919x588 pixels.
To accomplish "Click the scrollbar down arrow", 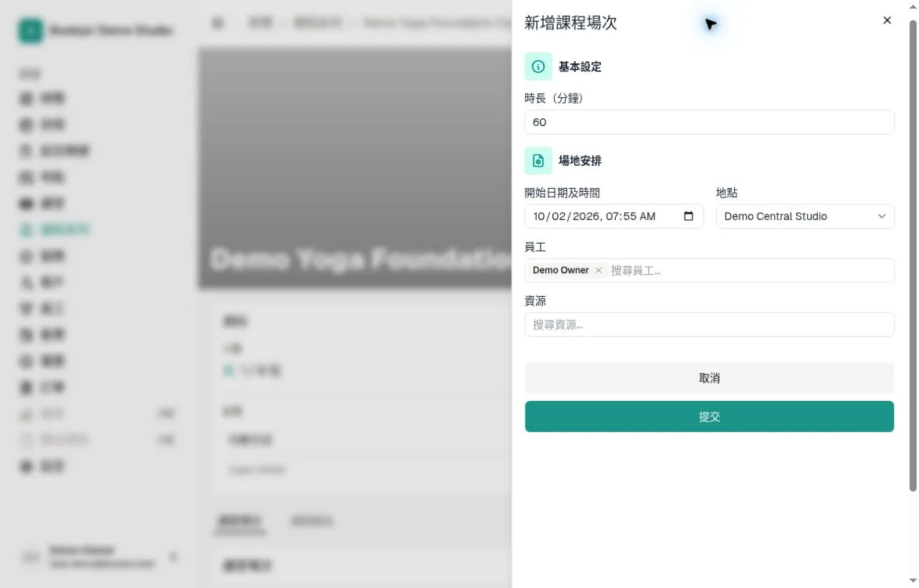I will coord(913,580).
